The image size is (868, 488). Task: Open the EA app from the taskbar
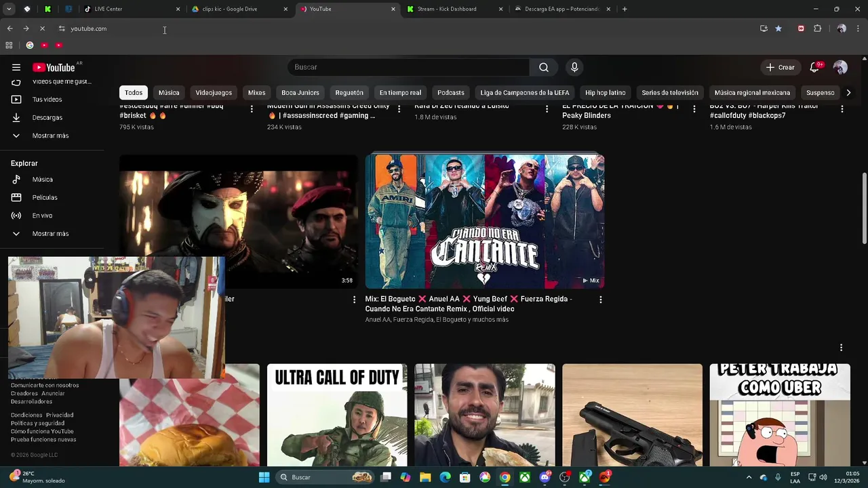click(604, 477)
